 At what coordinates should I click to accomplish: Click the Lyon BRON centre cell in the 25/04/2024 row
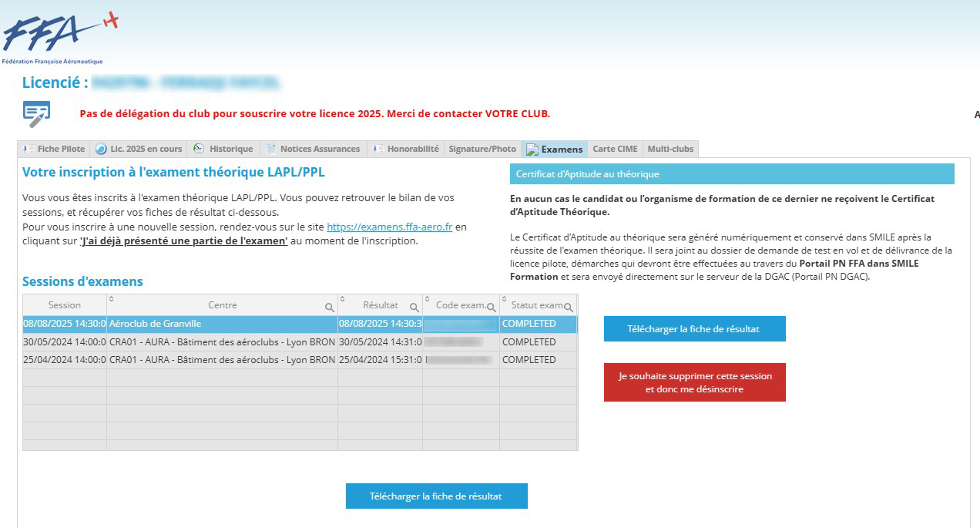click(222, 360)
